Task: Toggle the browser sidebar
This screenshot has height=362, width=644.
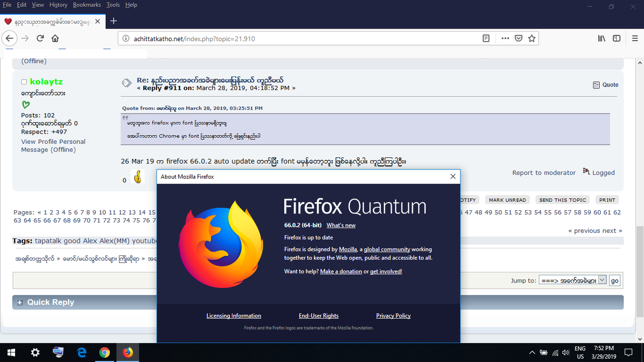Action: pyautogui.click(x=616, y=38)
